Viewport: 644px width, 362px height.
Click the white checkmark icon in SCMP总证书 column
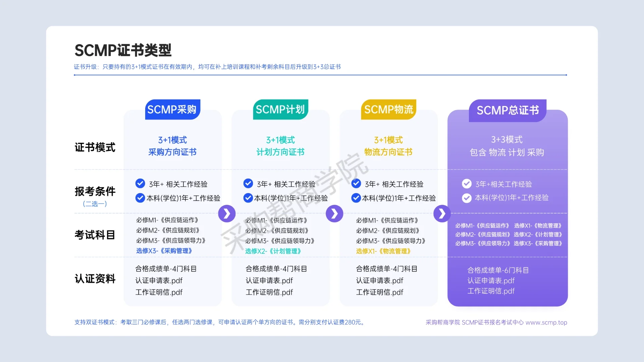(467, 184)
